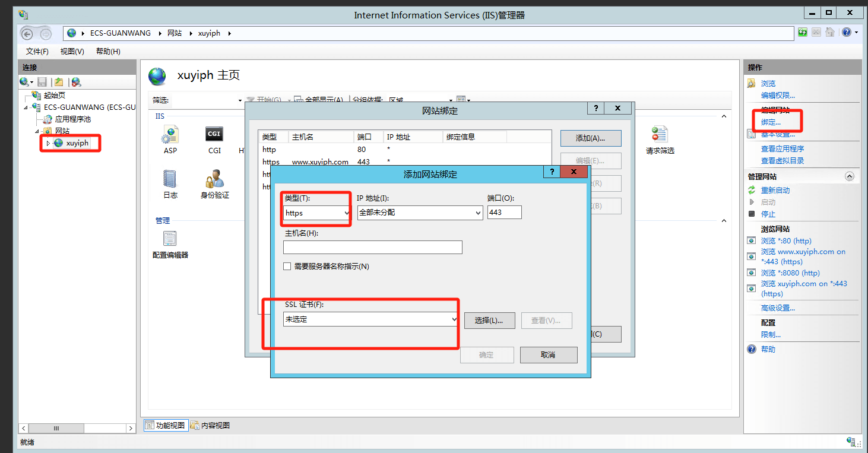This screenshot has width=868, height=453.
Task: Click the create new connection icon
Action: tap(24, 82)
